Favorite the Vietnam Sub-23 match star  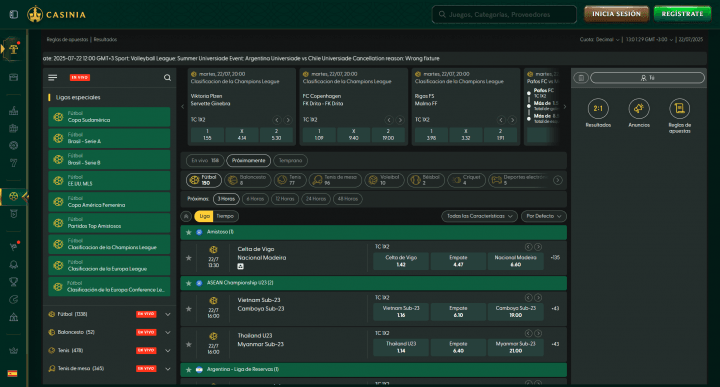pos(188,309)
